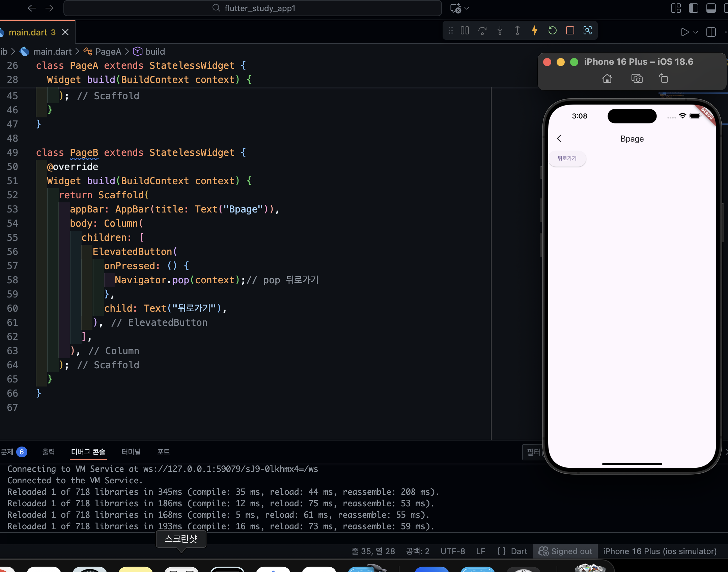The width and height of the screenshot is (728, 572).
Task: Split the editor right icon
Action: pyautogui.click(x=711, y=32)
